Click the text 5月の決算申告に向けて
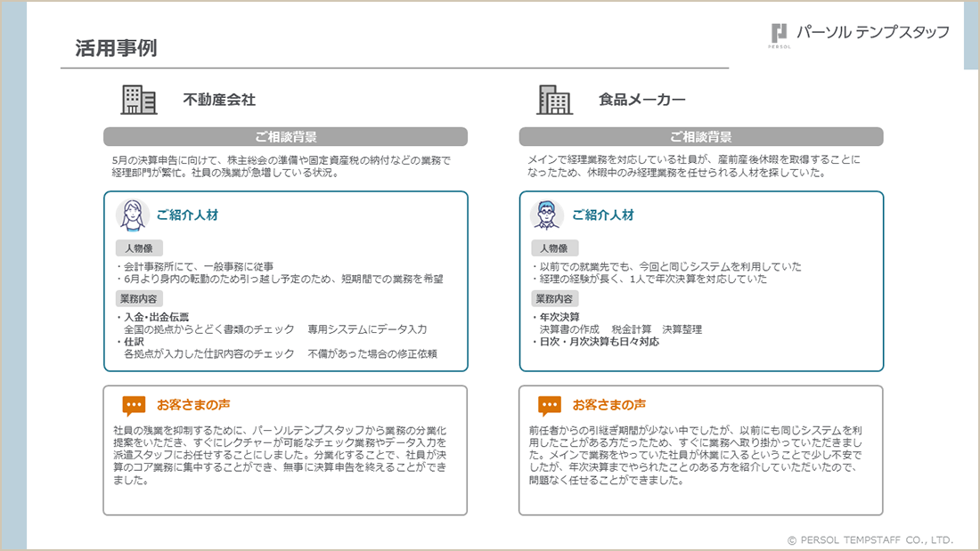 coord(281,166)
